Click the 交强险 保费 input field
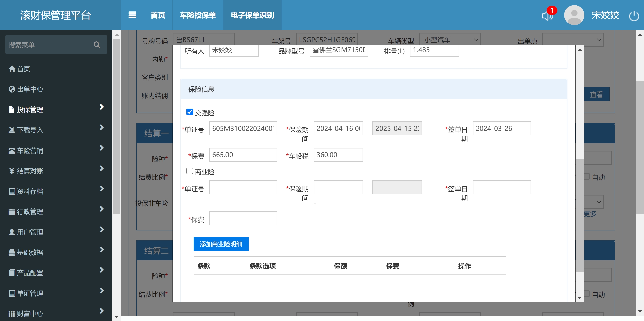This screenshot has width=644, height=321. pos(243,155)
